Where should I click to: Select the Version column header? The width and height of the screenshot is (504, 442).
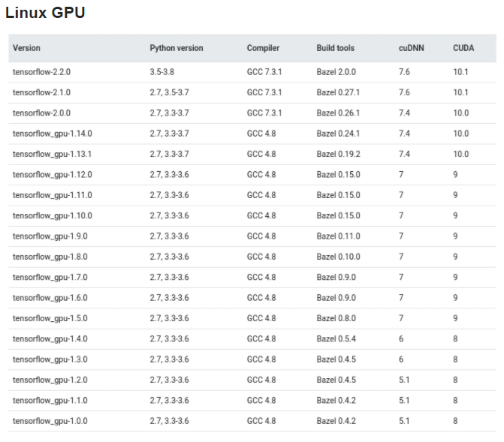26,48
